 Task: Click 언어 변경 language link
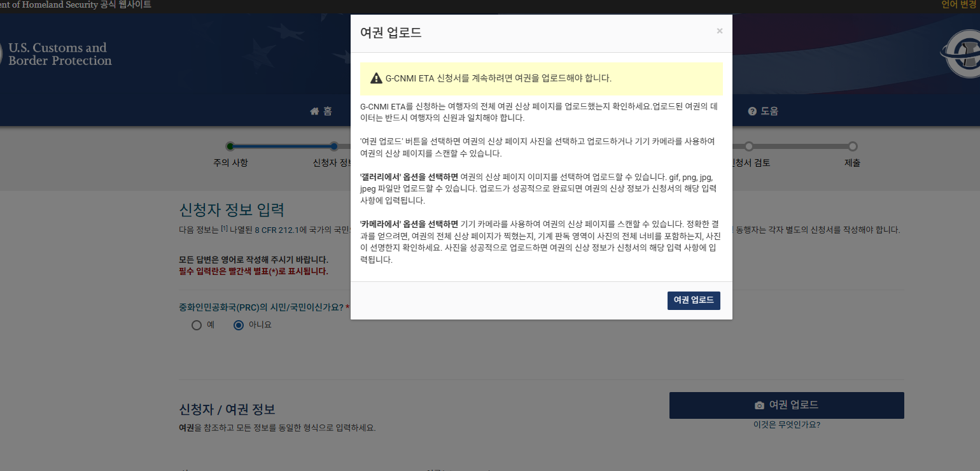pos(959,4)
